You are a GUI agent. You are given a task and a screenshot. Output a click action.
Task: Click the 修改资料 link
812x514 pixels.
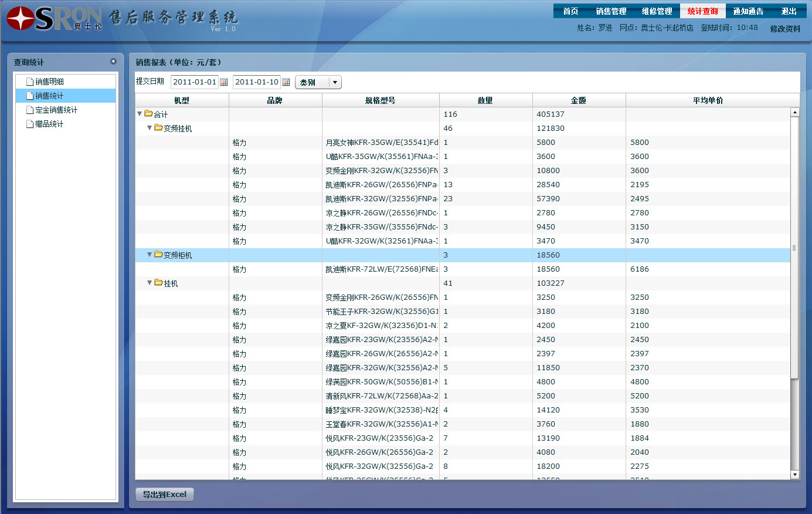click(x=785, y=29)
